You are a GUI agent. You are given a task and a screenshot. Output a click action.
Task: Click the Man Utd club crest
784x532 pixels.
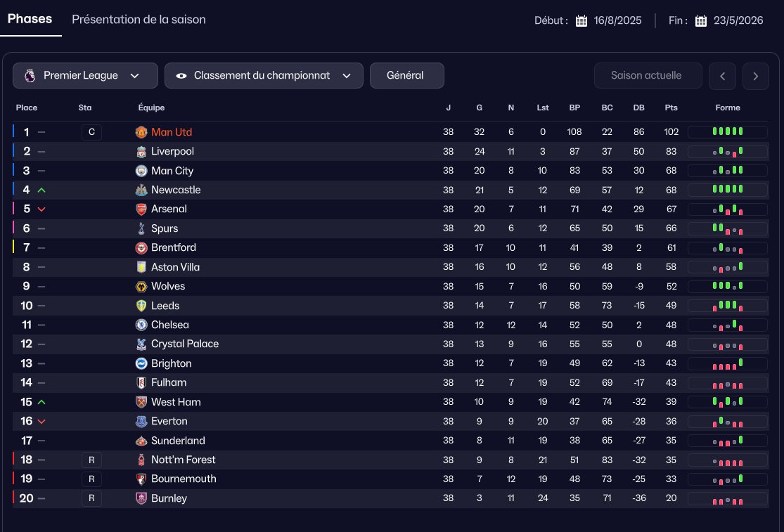click(x=141, y=132)
